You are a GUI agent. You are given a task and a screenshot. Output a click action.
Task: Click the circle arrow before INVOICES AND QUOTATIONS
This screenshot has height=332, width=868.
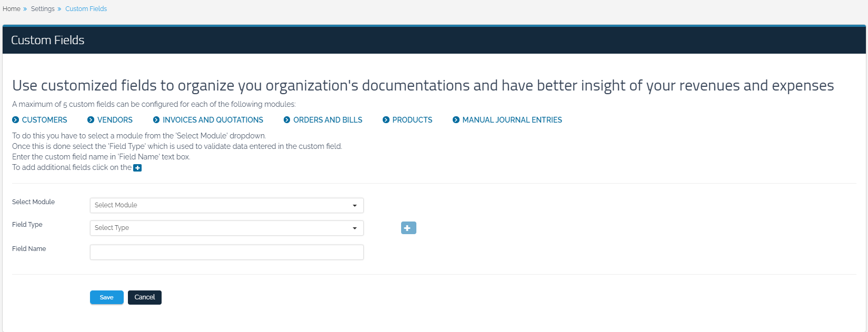(156, 120)
